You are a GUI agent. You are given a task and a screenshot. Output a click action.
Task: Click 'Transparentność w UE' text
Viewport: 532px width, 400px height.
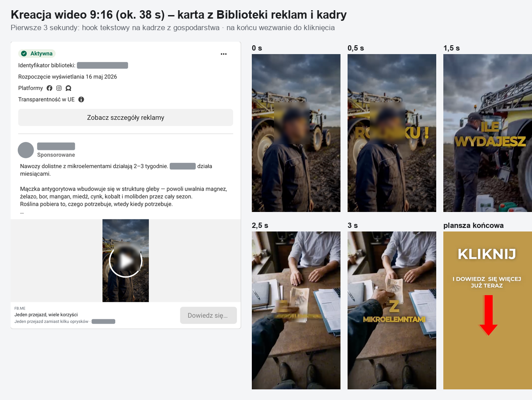[47, 99]
